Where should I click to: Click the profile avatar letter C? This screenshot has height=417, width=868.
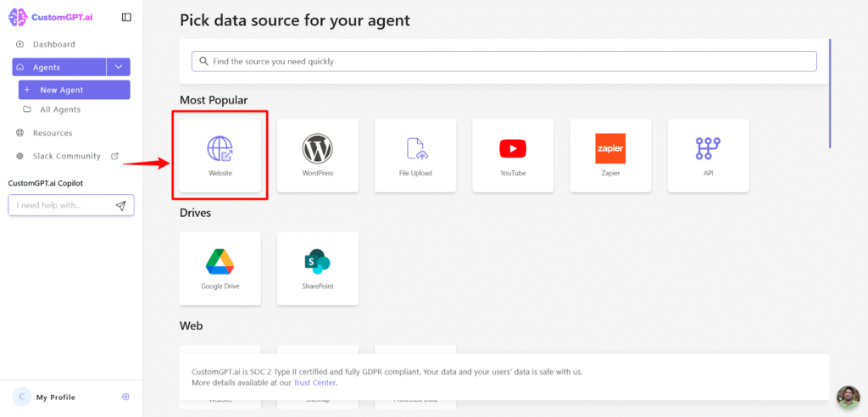pyautogui.click(x=21, y=397)
